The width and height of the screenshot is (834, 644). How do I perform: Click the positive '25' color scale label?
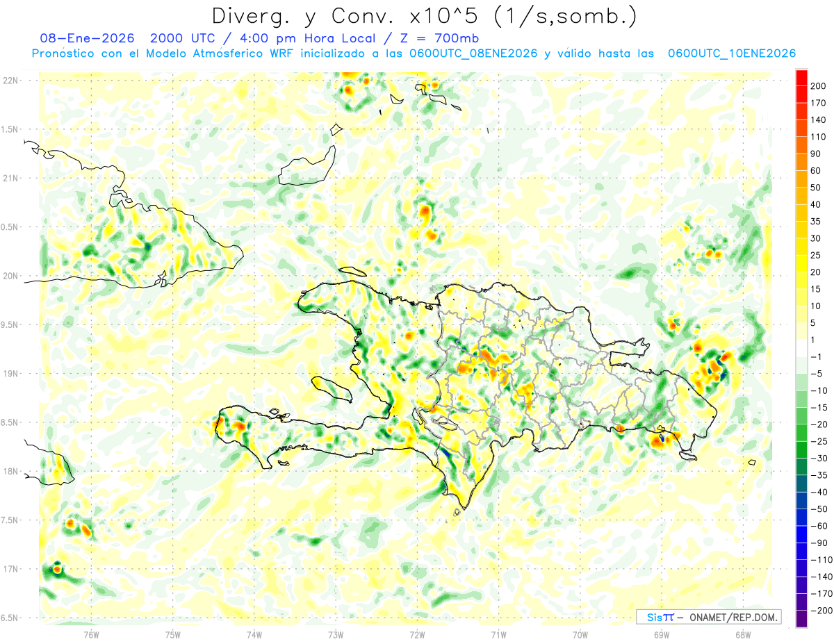[x=817, y=255]
